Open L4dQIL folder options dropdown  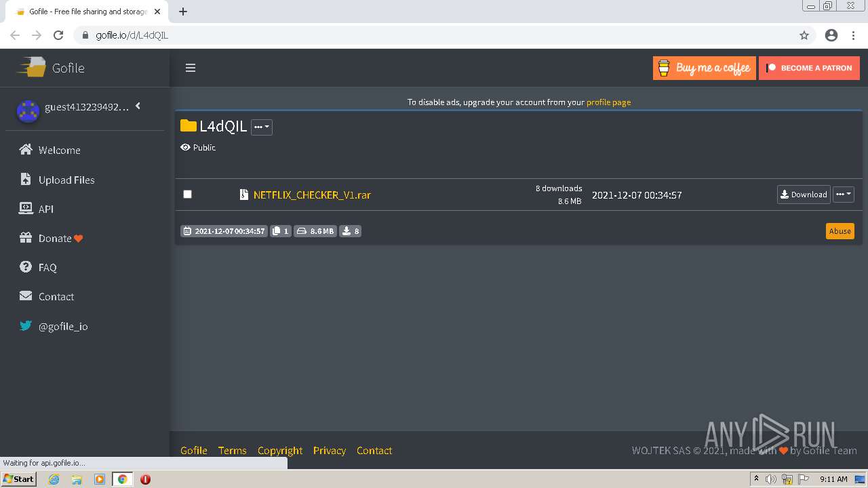[x=262, y=127]
